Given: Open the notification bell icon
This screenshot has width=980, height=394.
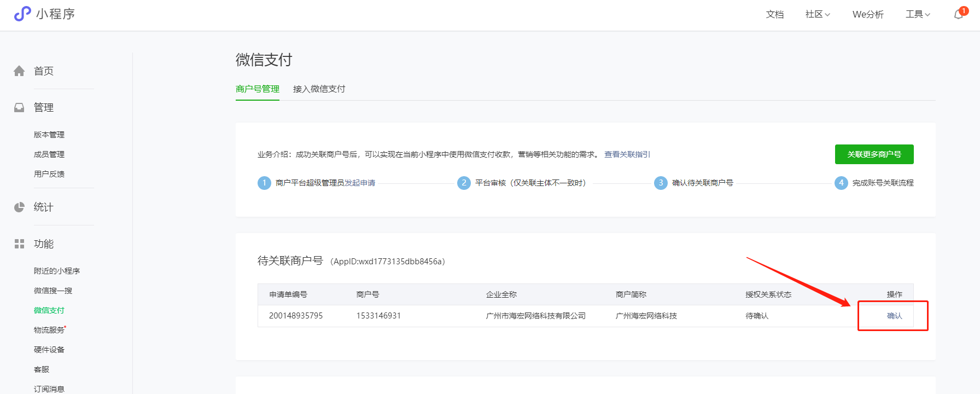Looking at the screenshot, I should tap(959, 14).
